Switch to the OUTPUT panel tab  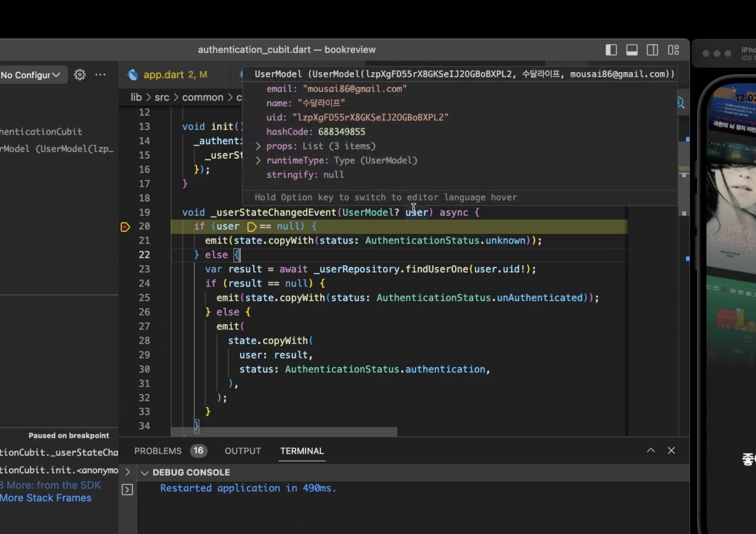[x=243, y=451]
